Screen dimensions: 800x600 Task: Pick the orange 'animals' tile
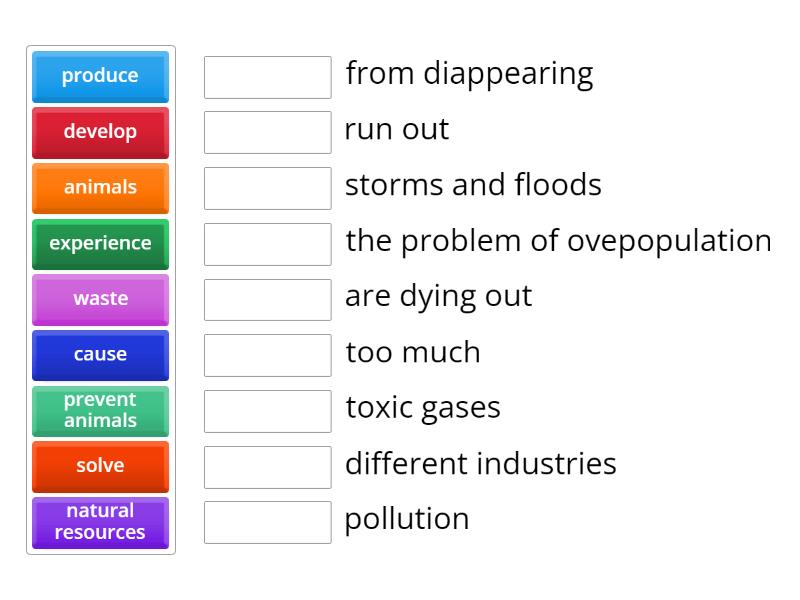click(x=100, y=188)
